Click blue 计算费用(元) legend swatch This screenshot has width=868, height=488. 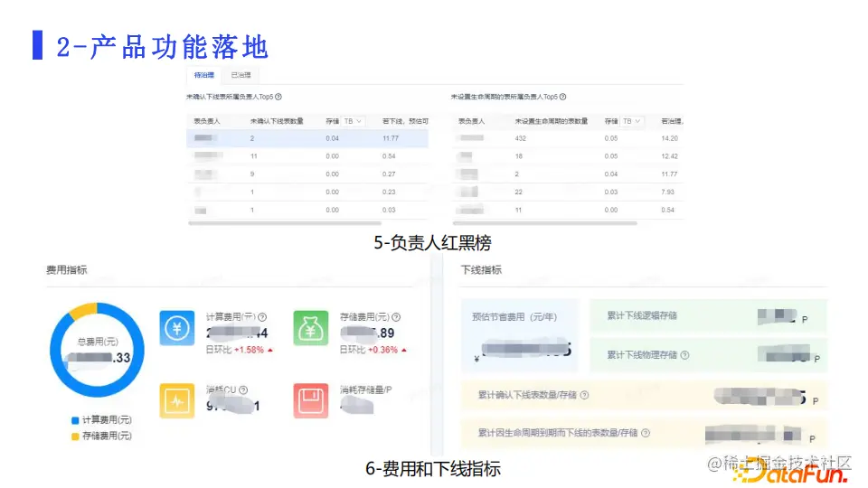(x=75, y=420)
